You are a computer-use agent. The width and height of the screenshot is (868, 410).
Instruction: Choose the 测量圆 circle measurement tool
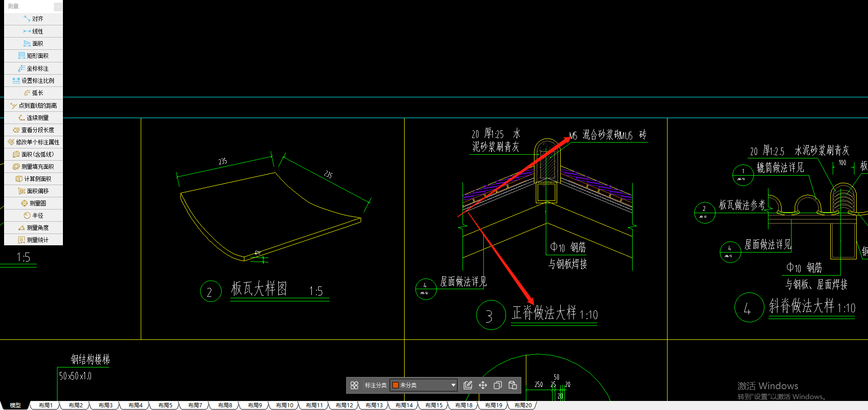[x=33, y=203]
